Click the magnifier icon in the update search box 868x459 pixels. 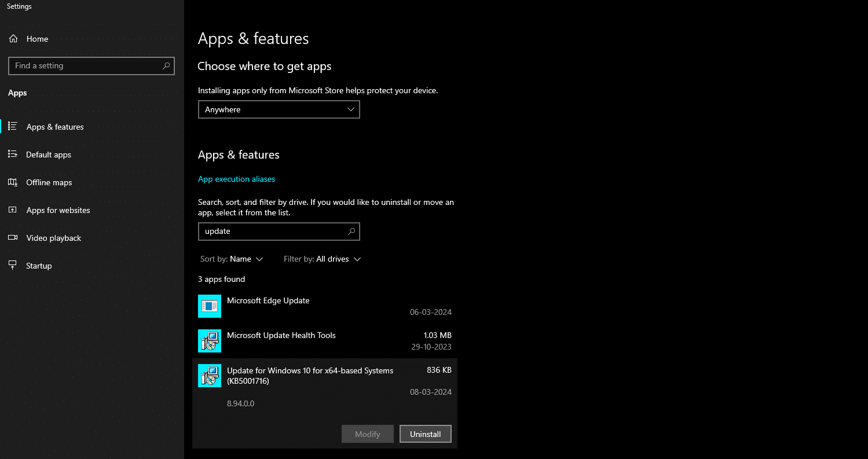point(351,232)
